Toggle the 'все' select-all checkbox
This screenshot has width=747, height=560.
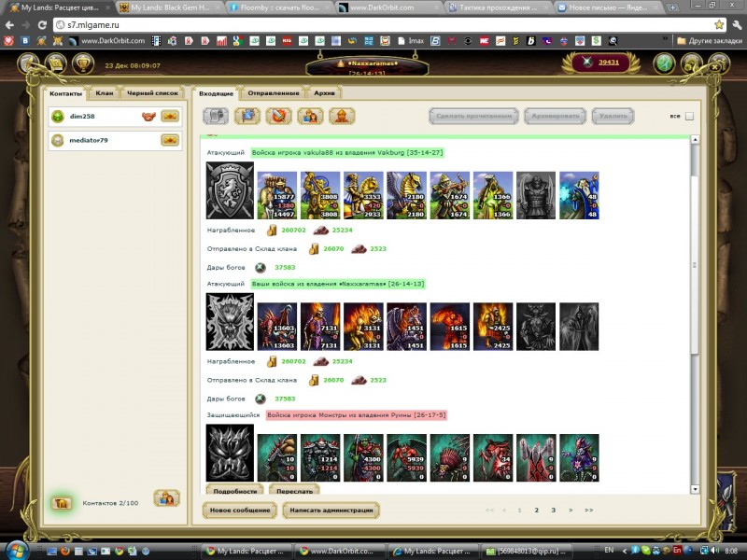click(689, 116)
